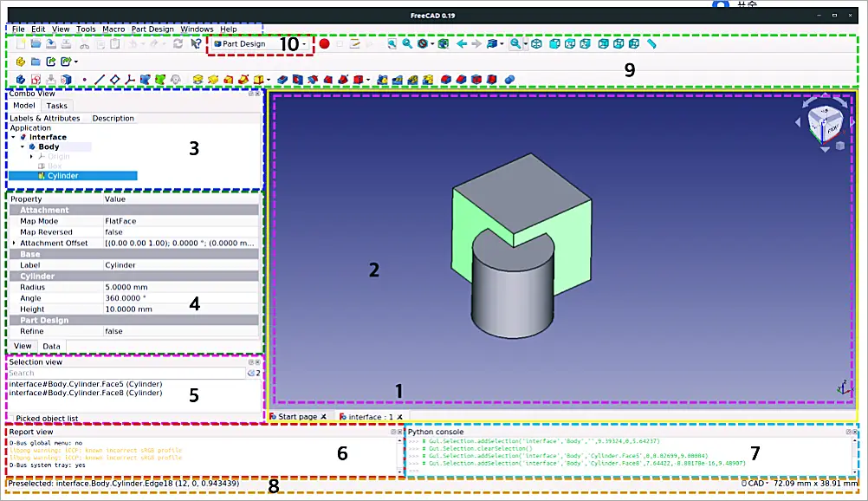Open the Macro menu

[x=113, y=29]
